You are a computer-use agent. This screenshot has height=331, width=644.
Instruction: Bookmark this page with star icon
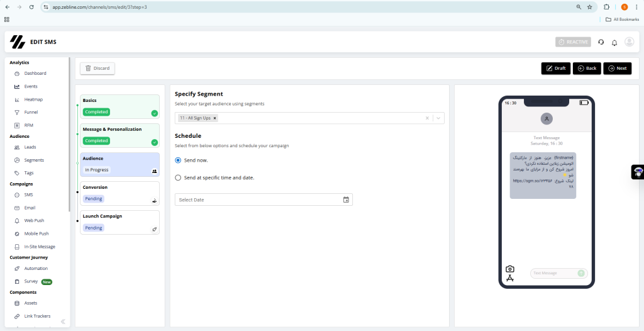click(x=589, y=7)
